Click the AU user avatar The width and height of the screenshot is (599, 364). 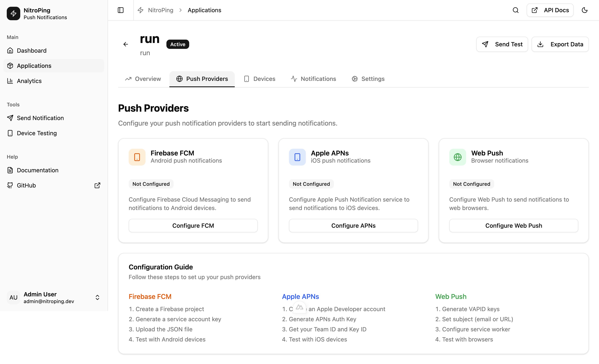(13, 297)
